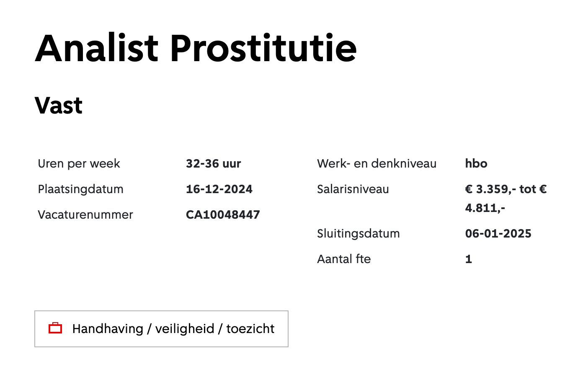The image size is (588, 372).
Task: Click the Sluitingsdatum label
Action: point(358,233)
